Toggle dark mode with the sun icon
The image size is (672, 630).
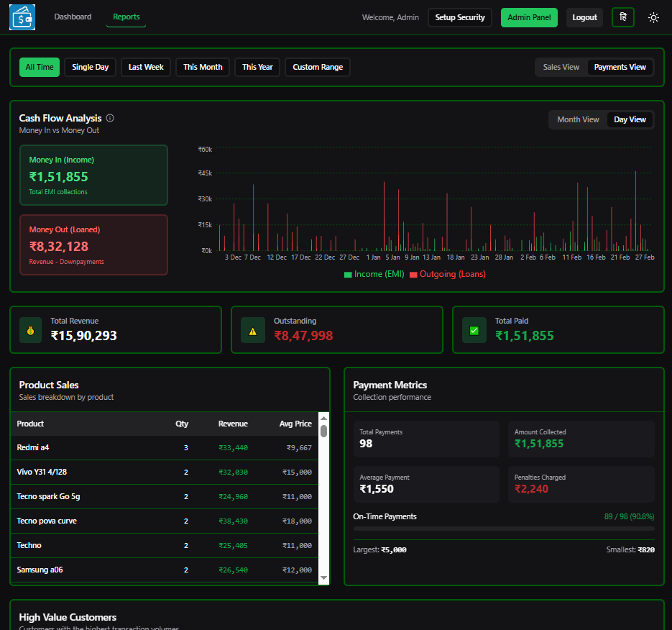(x=653, y=17)
